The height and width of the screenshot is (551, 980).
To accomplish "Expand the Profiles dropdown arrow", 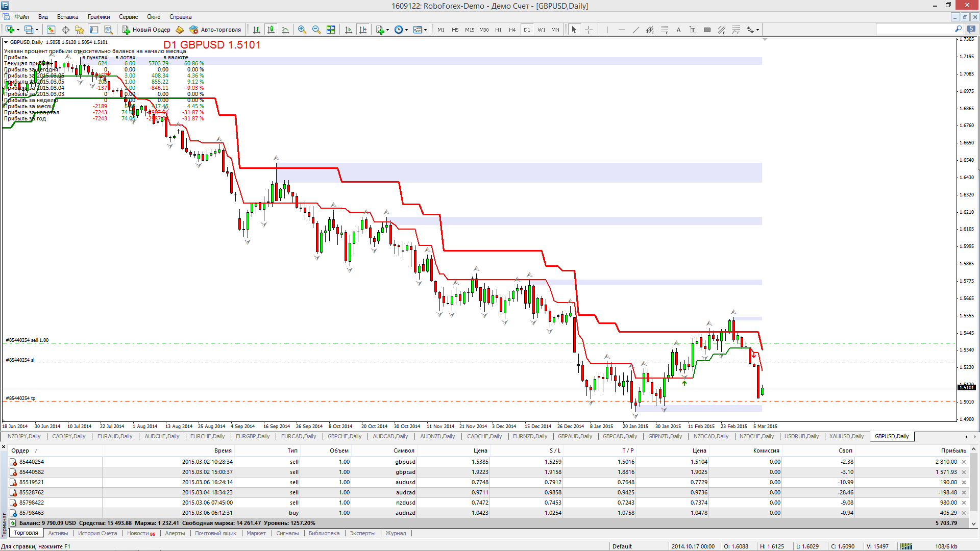I will click(x=37, y=30).
